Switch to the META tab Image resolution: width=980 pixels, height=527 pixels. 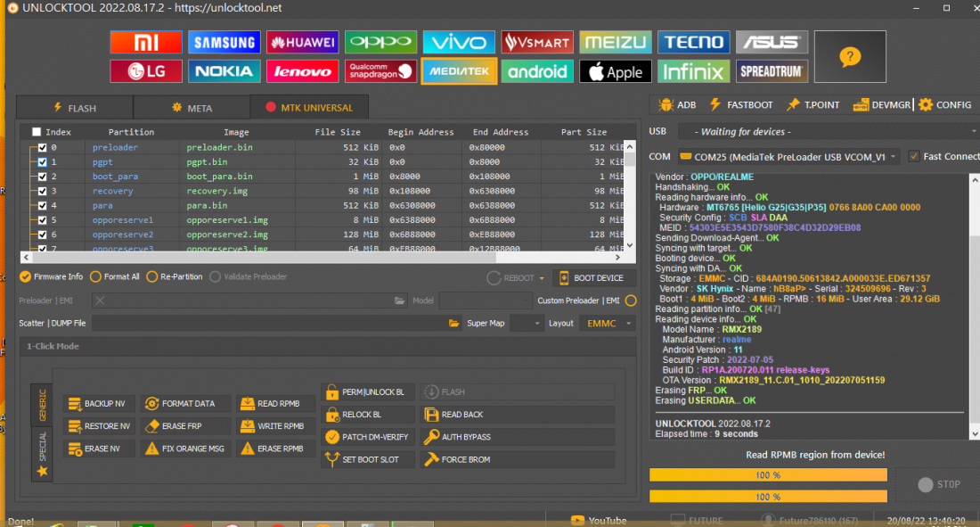pyautogui.click(x=192, y=108)
